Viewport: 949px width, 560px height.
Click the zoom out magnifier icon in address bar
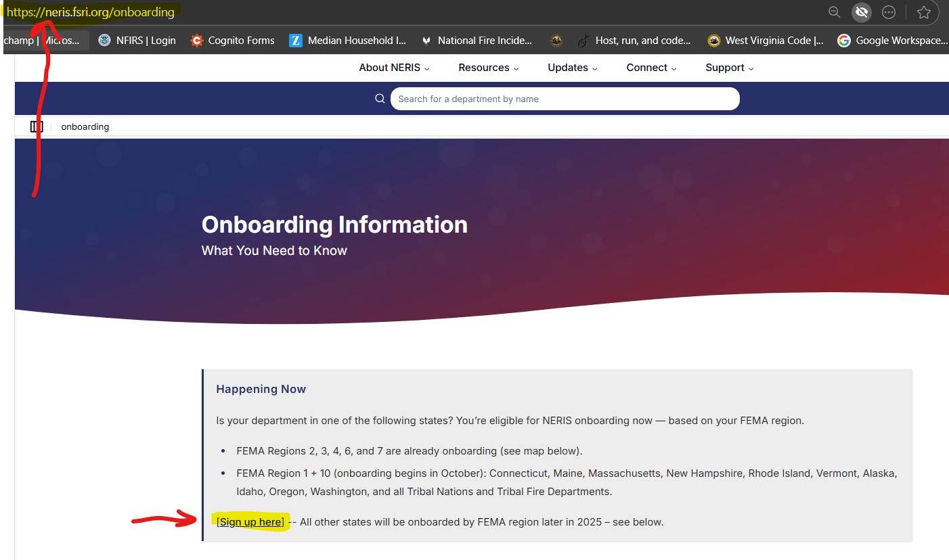[x=835, y=12]
